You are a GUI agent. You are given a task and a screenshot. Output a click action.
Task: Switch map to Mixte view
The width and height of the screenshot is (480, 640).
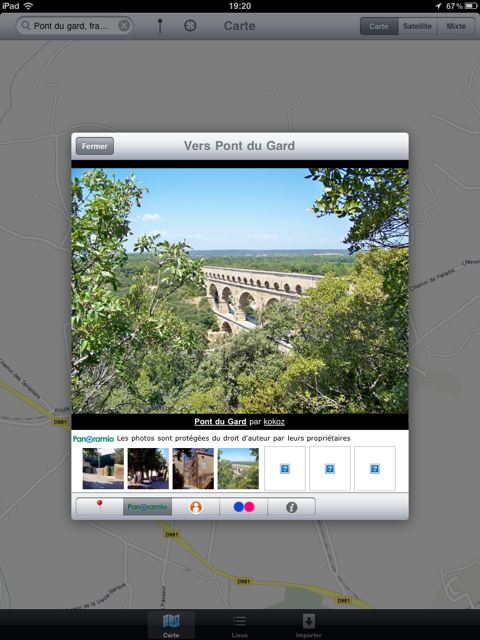pos(456,26)
